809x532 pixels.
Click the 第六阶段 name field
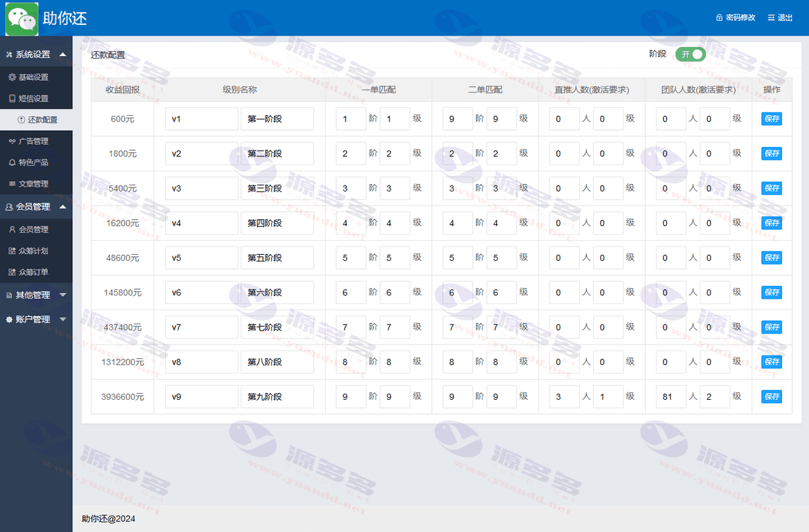(x=277, y=292)
